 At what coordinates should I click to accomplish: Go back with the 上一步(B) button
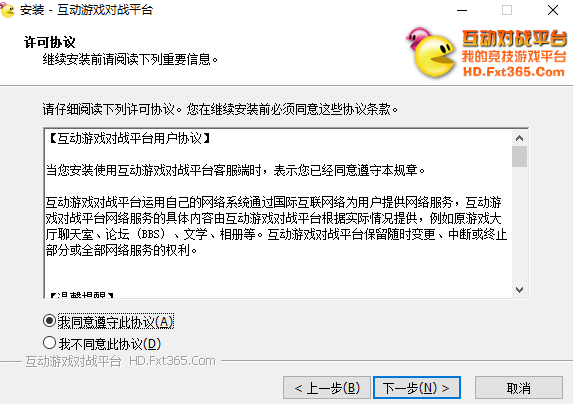(x=327, y=388)
